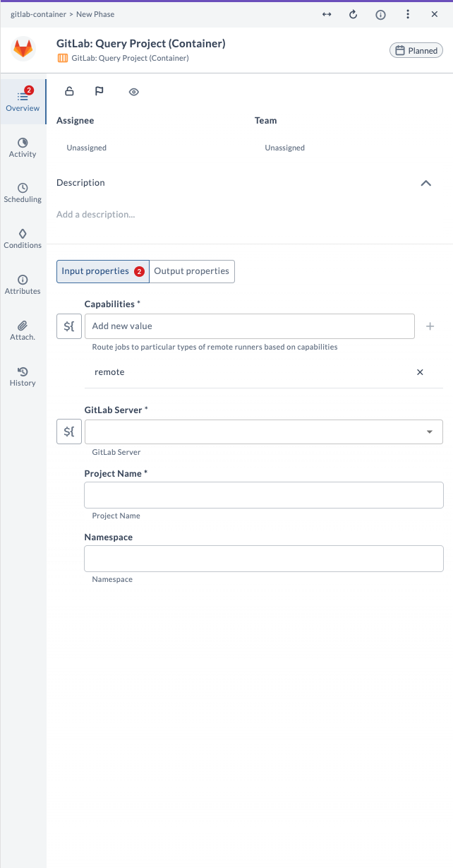
Task: Open the Attributes sidebar tab
Action: pyautogui.click(x=23, y=285)
